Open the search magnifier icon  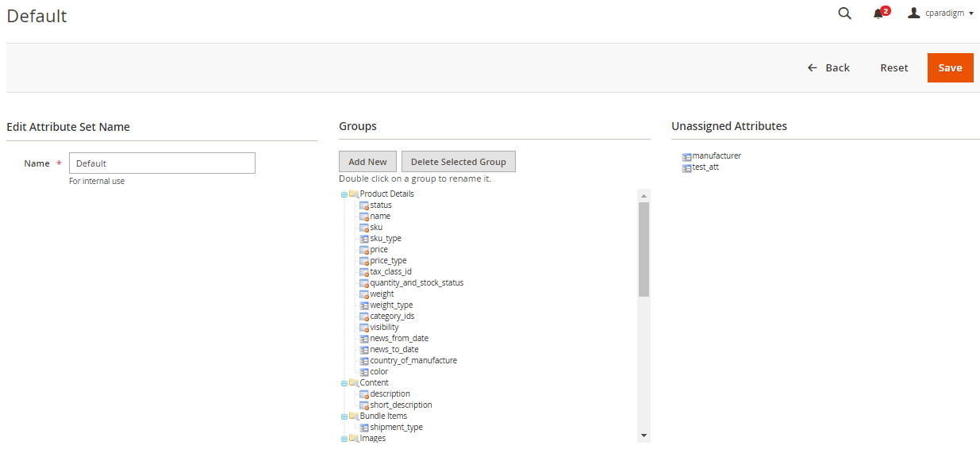point(844,13)
